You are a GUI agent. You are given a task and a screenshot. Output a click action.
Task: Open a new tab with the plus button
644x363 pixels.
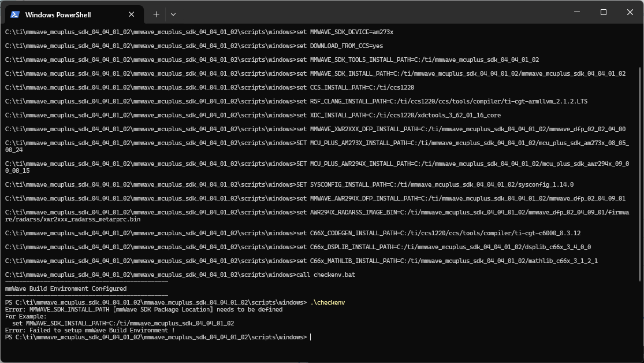pos(156,14)
